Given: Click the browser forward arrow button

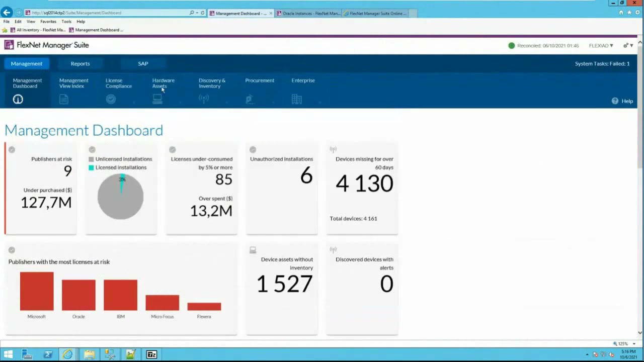Looking at the screenshot, I should pyautogui.click(x=19, y=13).
